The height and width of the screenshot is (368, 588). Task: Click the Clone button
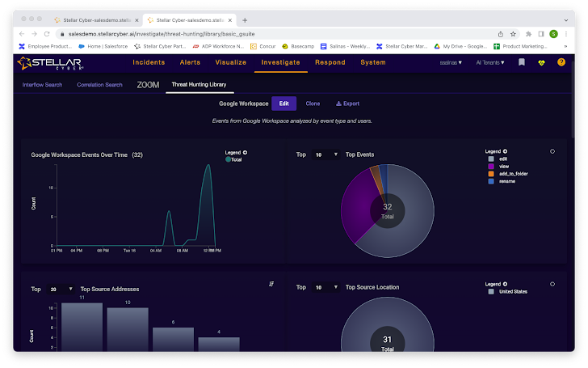coord(313,104)
